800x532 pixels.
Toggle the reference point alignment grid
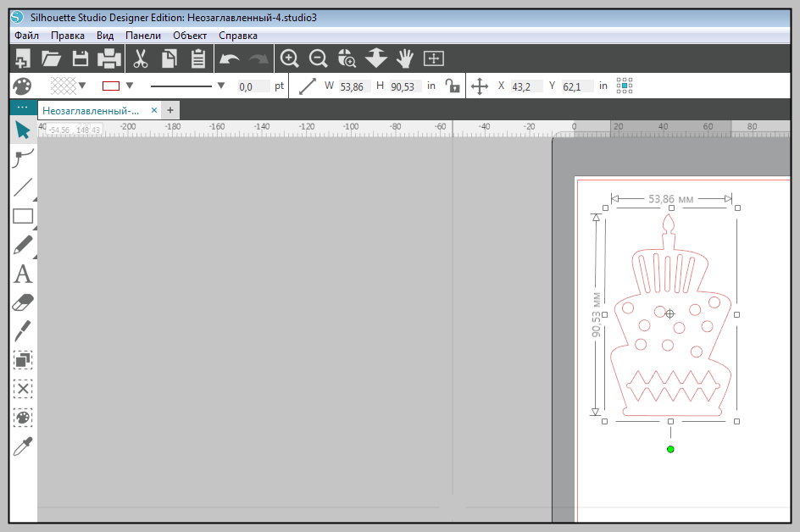(625, 86)
